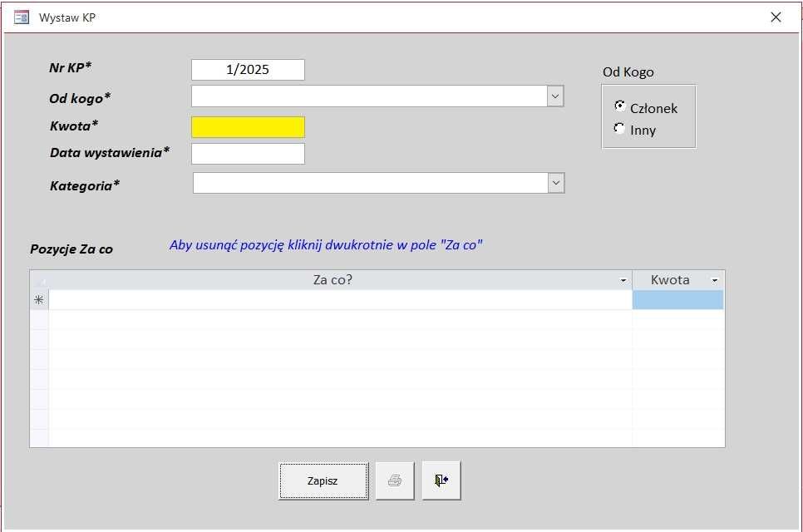Click the 'Wystaw KP' window title
803x532 pixels.
point(67,17)
